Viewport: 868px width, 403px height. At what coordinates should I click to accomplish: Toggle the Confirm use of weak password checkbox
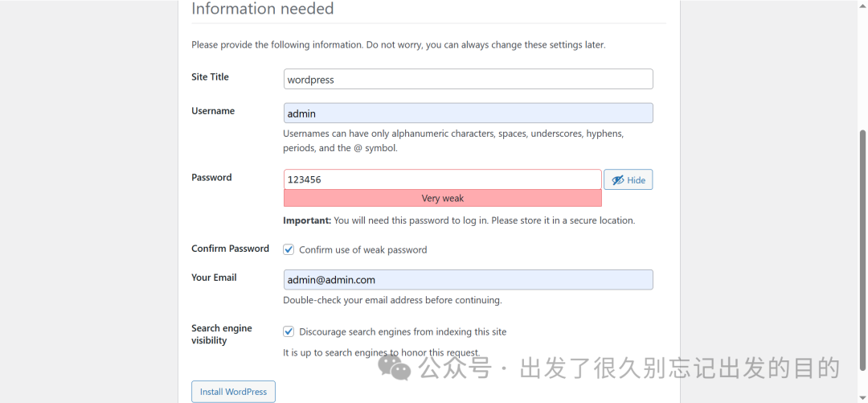click(289, 249)
